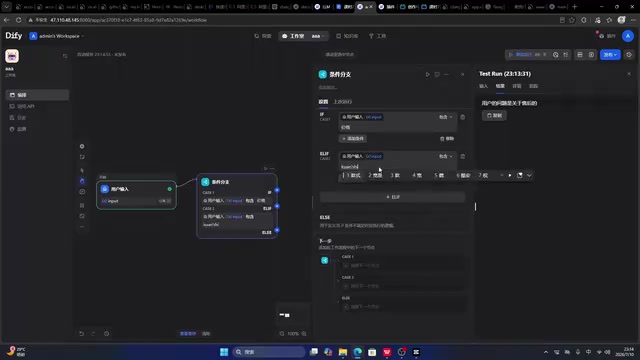The width and height of the screenshot is (640, 360).
Task: Open the global variables icon left of Publish
Action: (591, 55)
